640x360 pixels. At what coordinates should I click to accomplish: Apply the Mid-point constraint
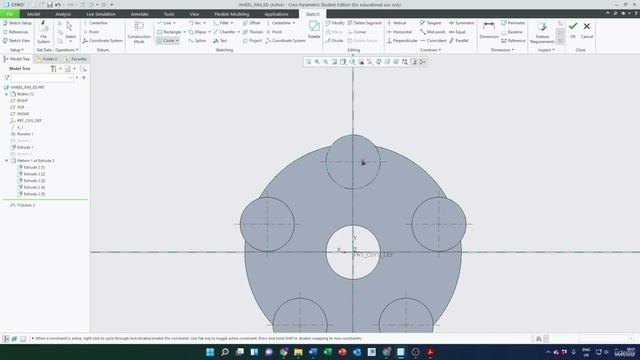432,32
